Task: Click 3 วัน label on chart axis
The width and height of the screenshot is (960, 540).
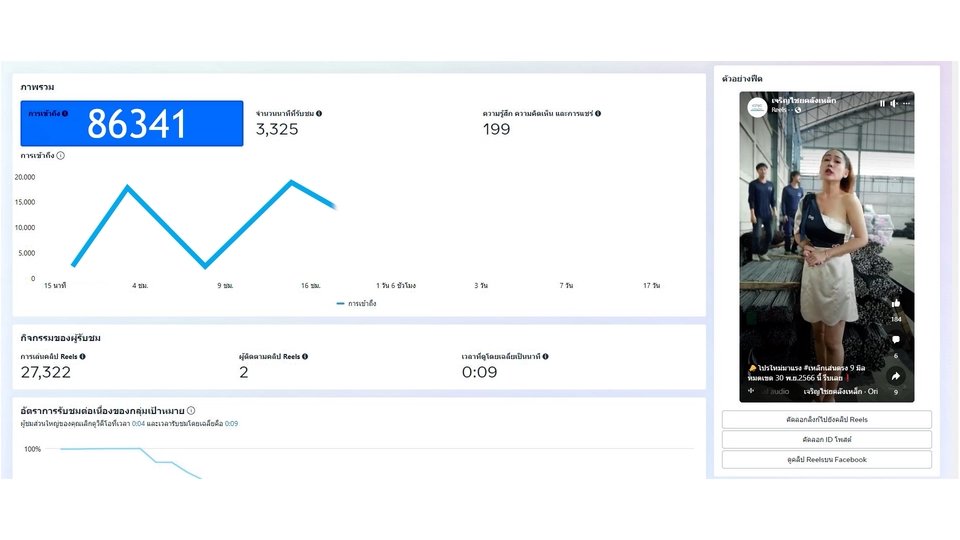Action: pos(481,286)
